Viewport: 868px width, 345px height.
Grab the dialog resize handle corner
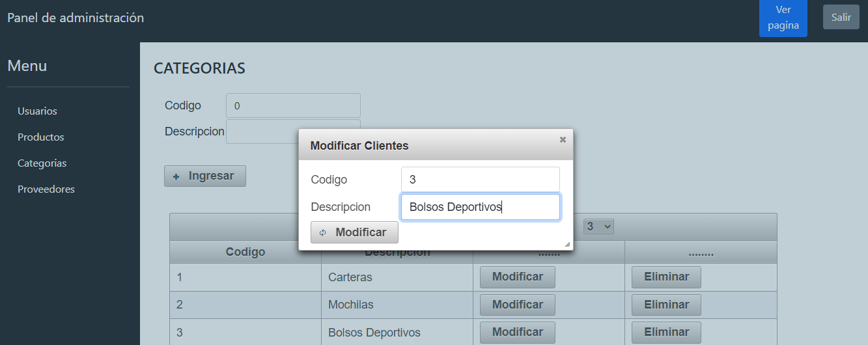pos(567,245)
